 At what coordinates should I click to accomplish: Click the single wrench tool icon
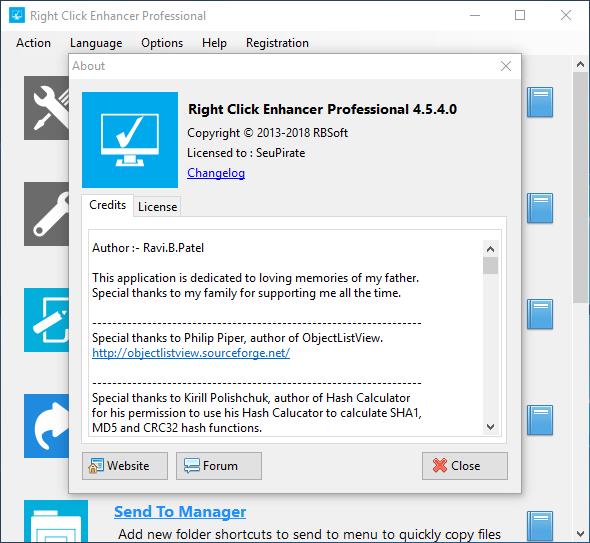pos(47,214)
